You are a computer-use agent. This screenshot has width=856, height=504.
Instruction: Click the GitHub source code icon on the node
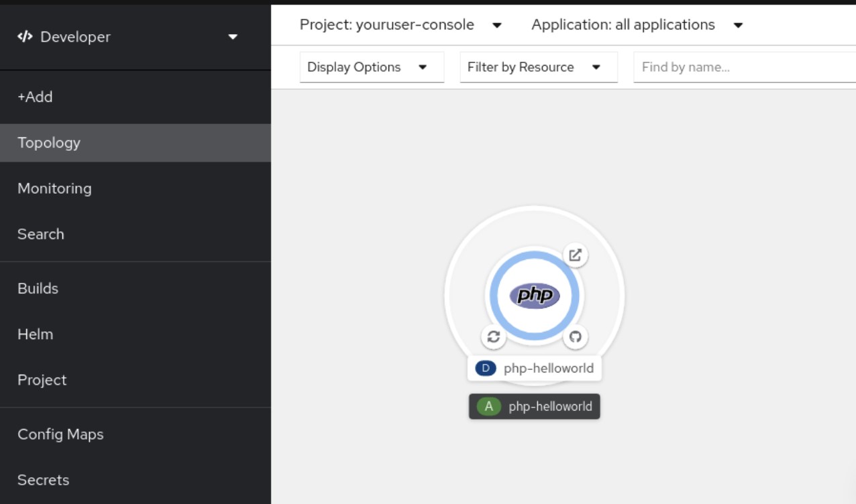click(x=574, y=337)
